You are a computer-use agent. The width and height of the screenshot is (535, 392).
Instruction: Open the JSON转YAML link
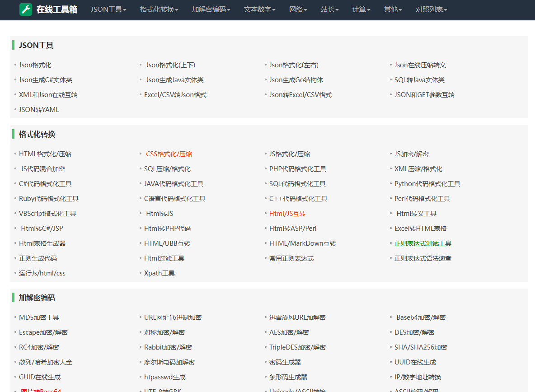point(39,110)
